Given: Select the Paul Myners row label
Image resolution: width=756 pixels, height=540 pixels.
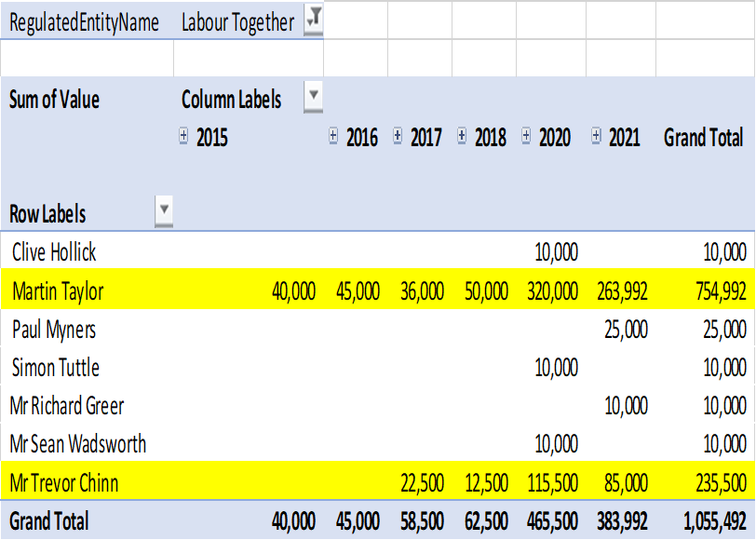Looking at the screenshot, I should [x=54, y=330].
